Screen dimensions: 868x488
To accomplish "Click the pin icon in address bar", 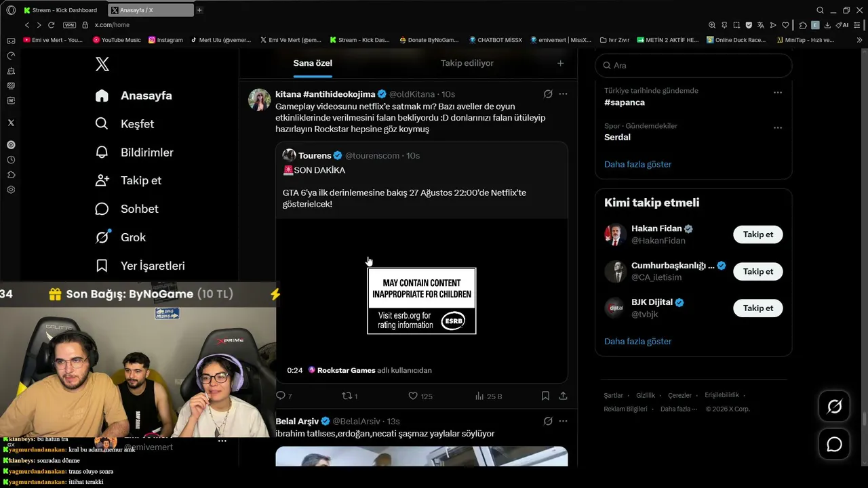I will tap(724, 25).
